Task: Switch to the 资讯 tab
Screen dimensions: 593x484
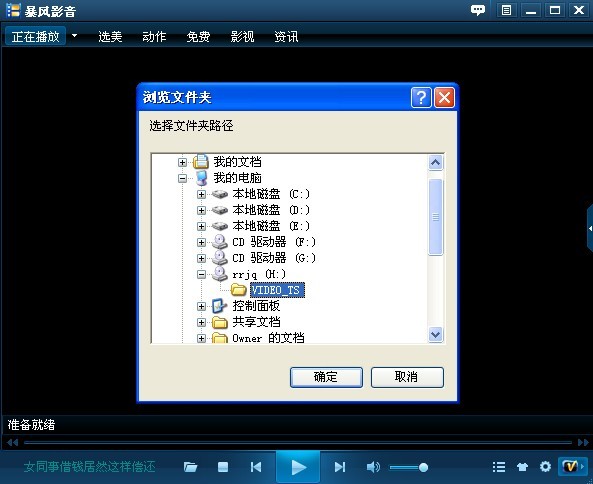Action: [286, 37]
